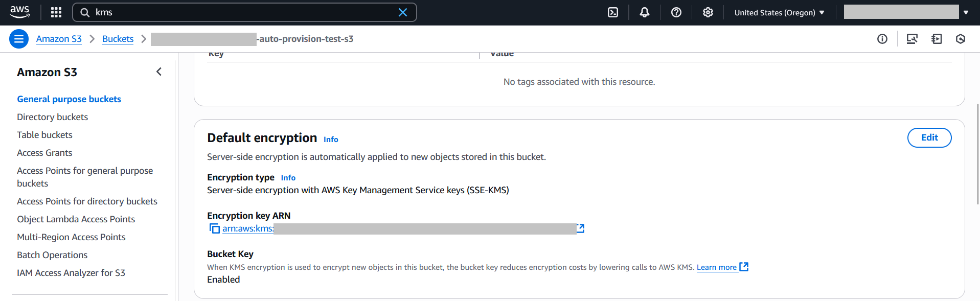Open the settings gear in header
The width and height of the screenshot is (980, 301).
(x=708, y=12)
